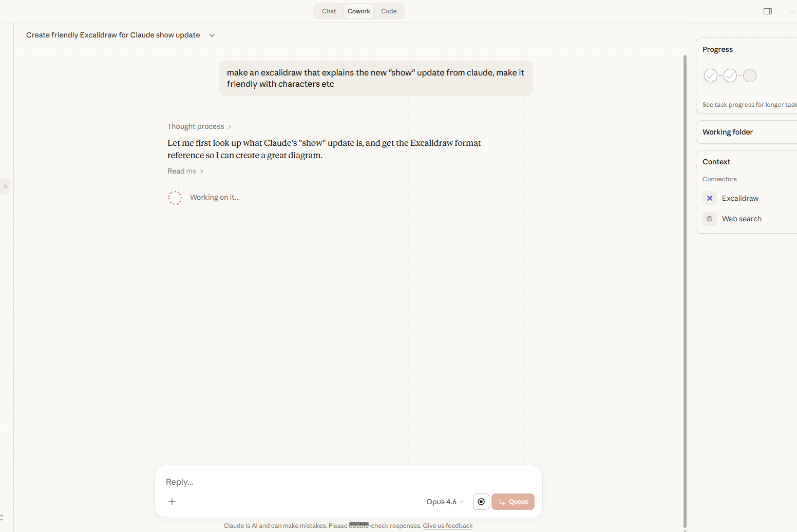Click the plus attachment icon
The image size is (797, 532).
click(172, 502)
